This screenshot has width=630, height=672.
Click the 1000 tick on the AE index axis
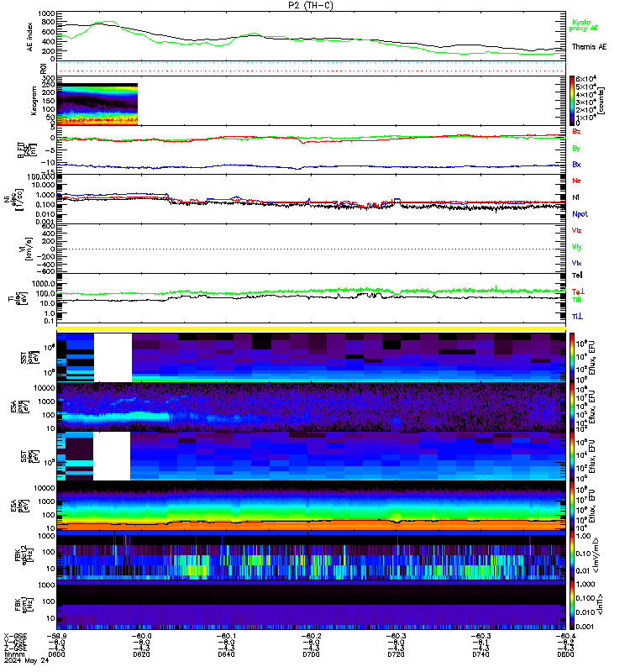(46, 14)
